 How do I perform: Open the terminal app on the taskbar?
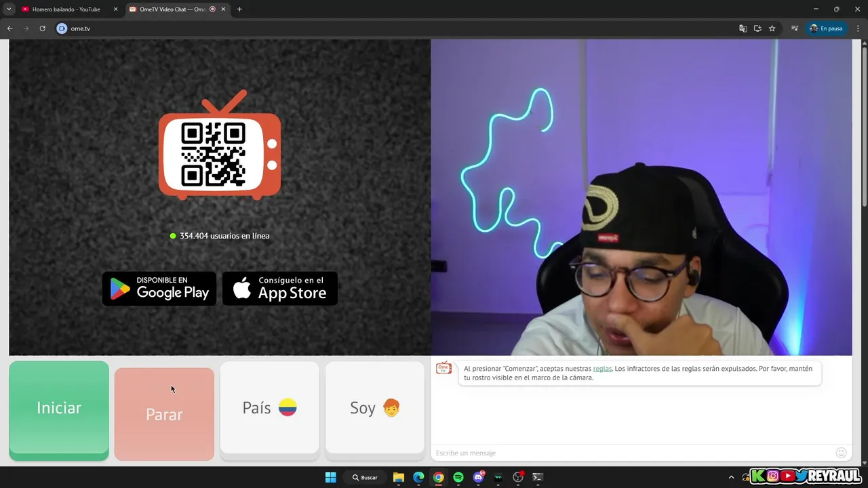pyautogui.click(x=538, y=477)
